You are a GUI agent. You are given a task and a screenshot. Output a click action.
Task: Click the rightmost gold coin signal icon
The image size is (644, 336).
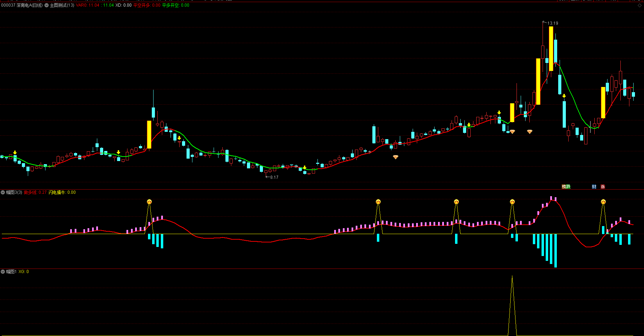point(603,202)
